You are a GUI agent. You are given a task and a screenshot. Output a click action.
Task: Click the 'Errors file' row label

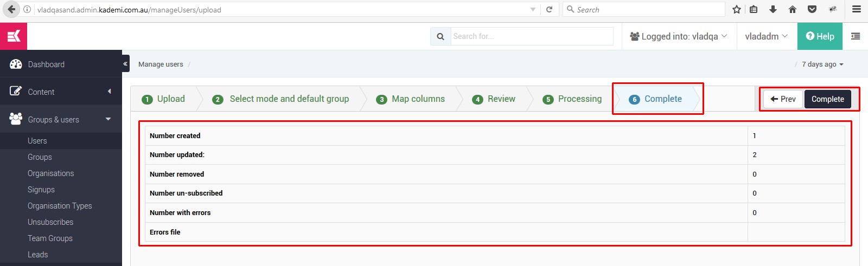[165, 232]
